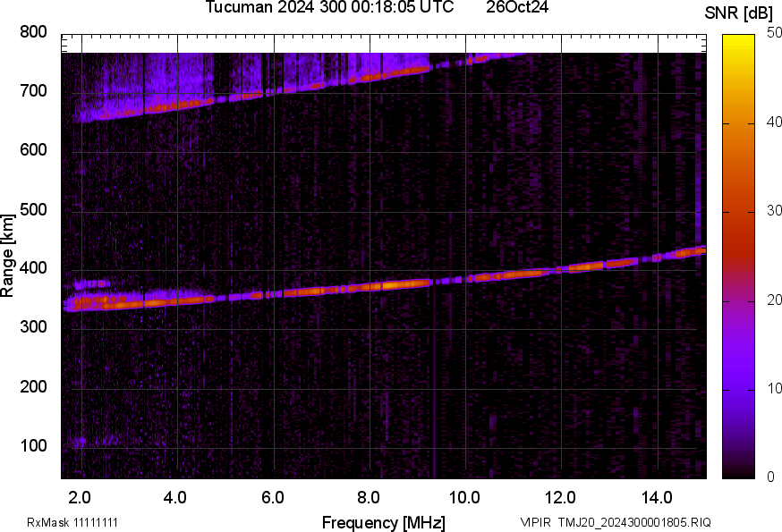Click the 800 tick label on the range axis
Image resolution: width=782 pixels, height=532 pixels.
34,33
